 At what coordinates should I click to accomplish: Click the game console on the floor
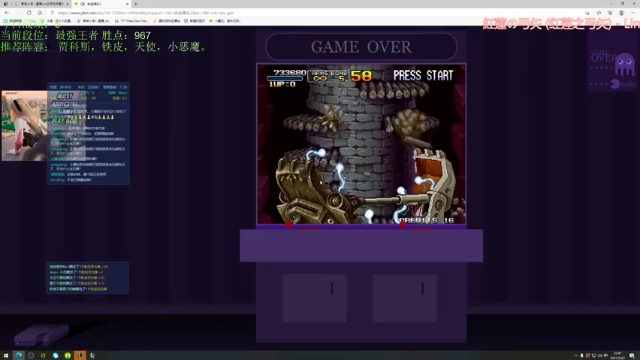[x=41, y=335]
